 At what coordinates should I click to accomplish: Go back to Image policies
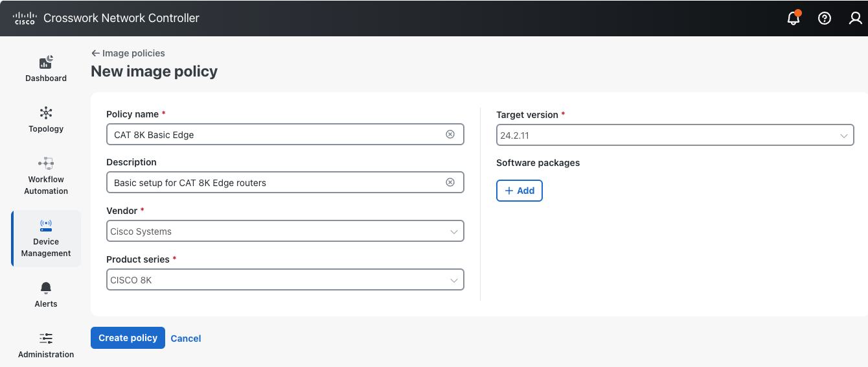tap(128, 53)
